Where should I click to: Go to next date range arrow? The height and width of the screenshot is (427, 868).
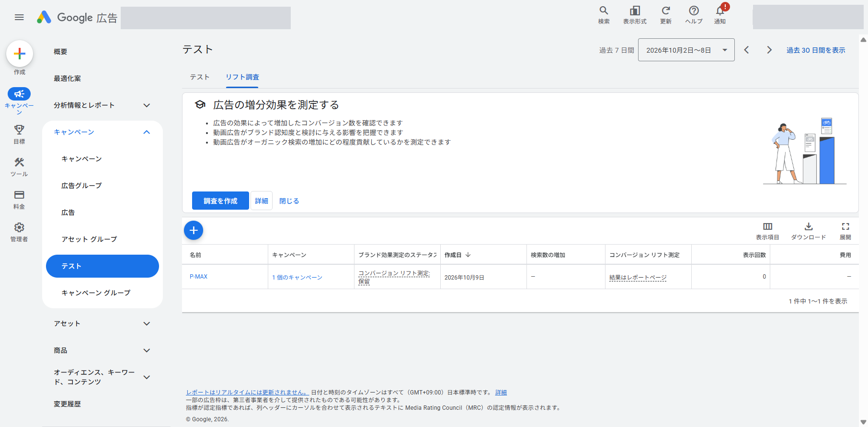coord(769,50)
